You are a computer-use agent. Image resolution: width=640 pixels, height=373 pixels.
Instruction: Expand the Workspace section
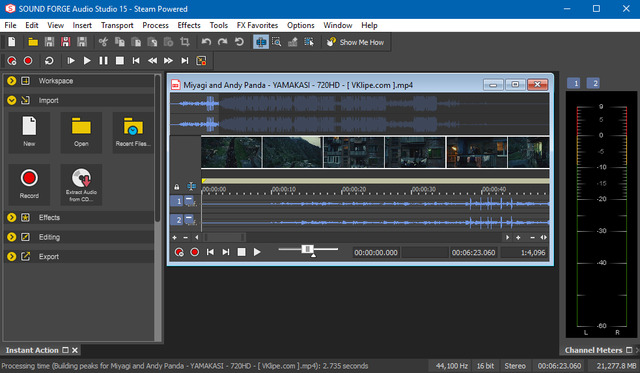coord(11,81)
